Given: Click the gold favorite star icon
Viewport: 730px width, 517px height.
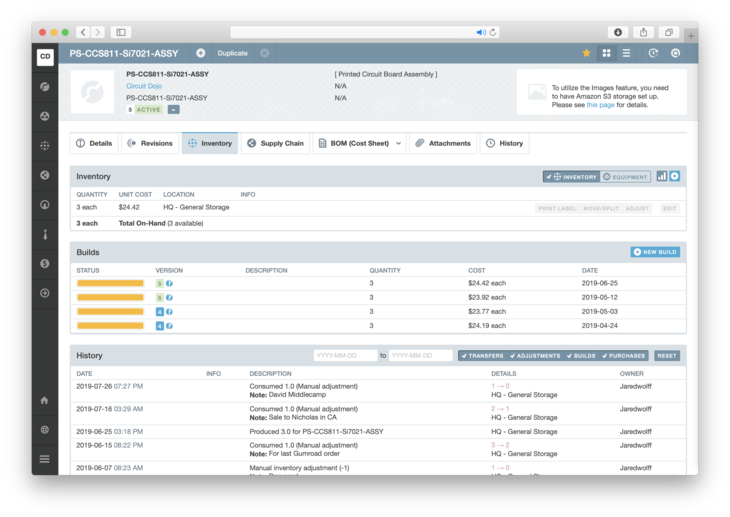Looking at the screenshot, I should 586,53.
